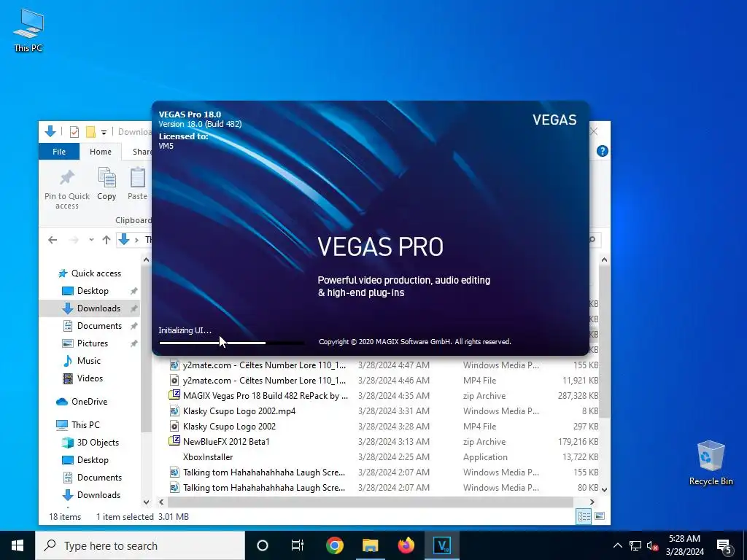
Task: Switch to Details view icon in Explorer
Action: pos(584,516)
